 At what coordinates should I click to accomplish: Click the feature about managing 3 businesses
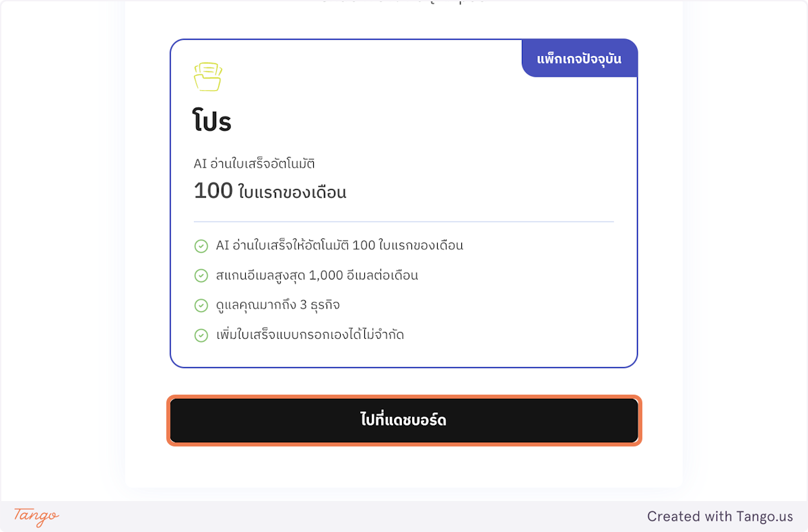click(x=277, y=304)
